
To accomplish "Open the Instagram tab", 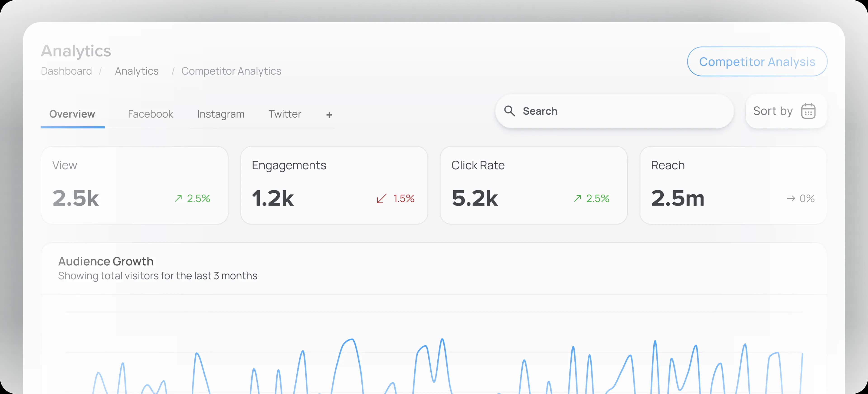I will coord(221,114).
